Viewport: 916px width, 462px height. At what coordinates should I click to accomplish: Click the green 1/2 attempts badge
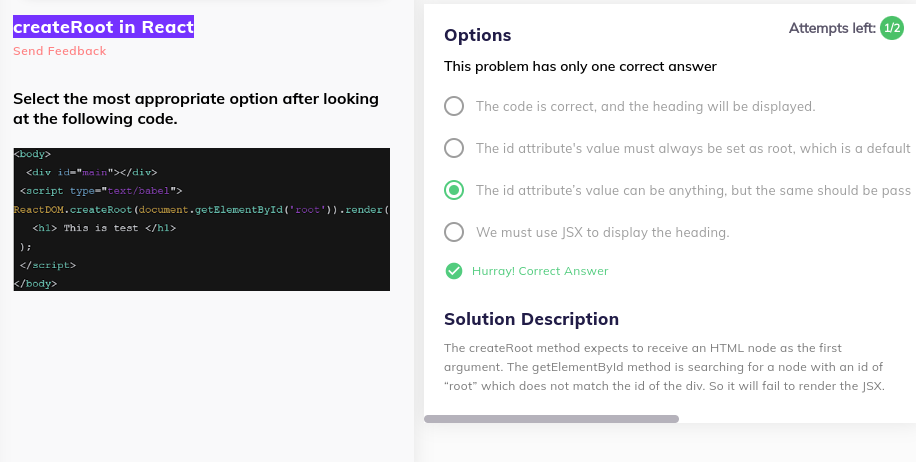click(x=892, y=28)
